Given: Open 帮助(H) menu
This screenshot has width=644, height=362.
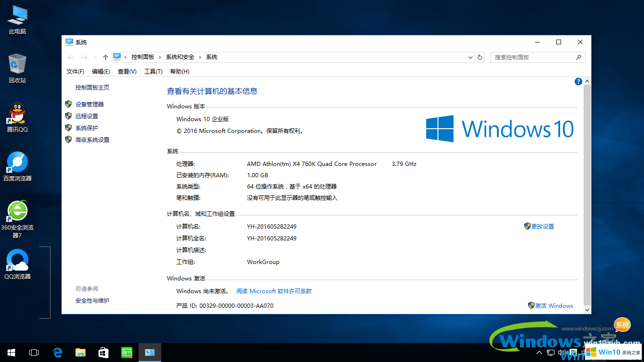Looking at the screenshot, I should [180, 72].
